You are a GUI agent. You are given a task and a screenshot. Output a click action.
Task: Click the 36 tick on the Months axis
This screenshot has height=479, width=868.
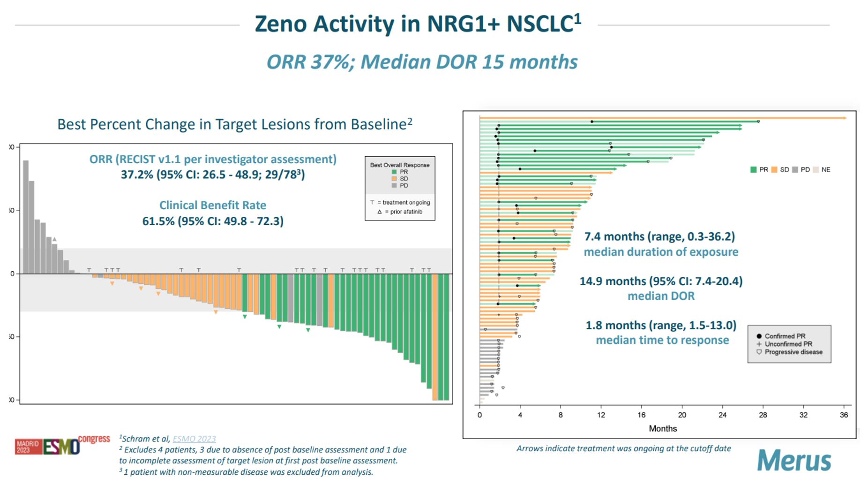844,415
